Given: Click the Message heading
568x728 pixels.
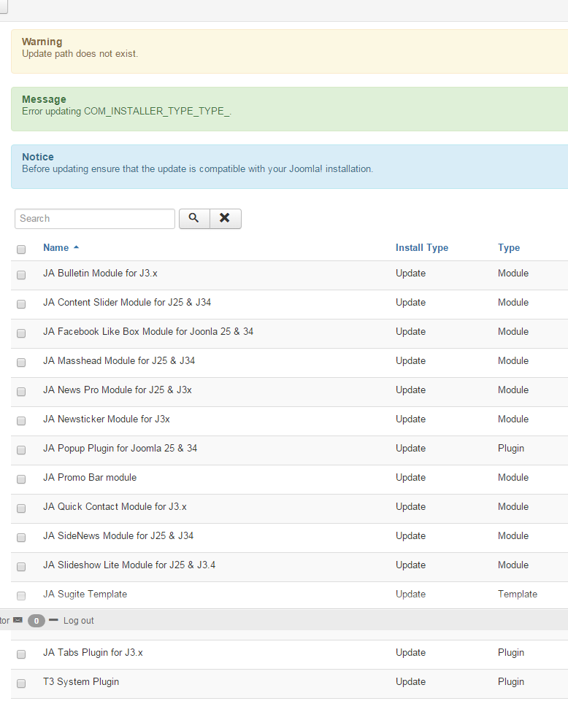Looking at the screenshot, I should [x=44, y=99].
